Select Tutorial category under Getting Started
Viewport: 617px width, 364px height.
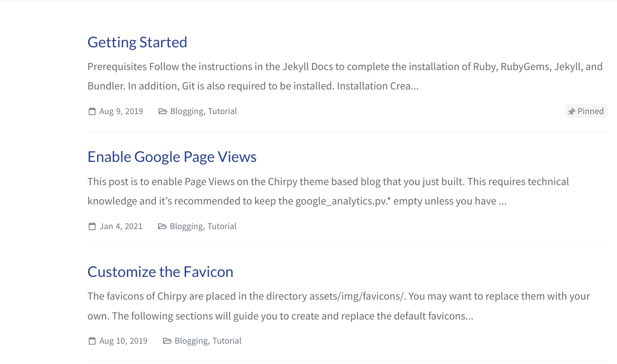pyautogui.click(x=223, y=111)
